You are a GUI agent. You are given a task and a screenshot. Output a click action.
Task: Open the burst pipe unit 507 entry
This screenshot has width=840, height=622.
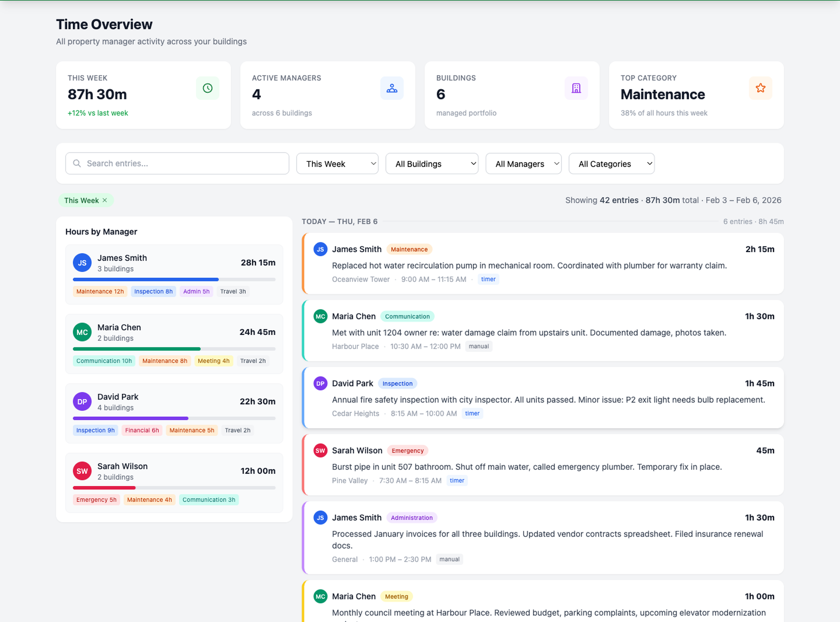pyautogui.click(x=543, y=465)
